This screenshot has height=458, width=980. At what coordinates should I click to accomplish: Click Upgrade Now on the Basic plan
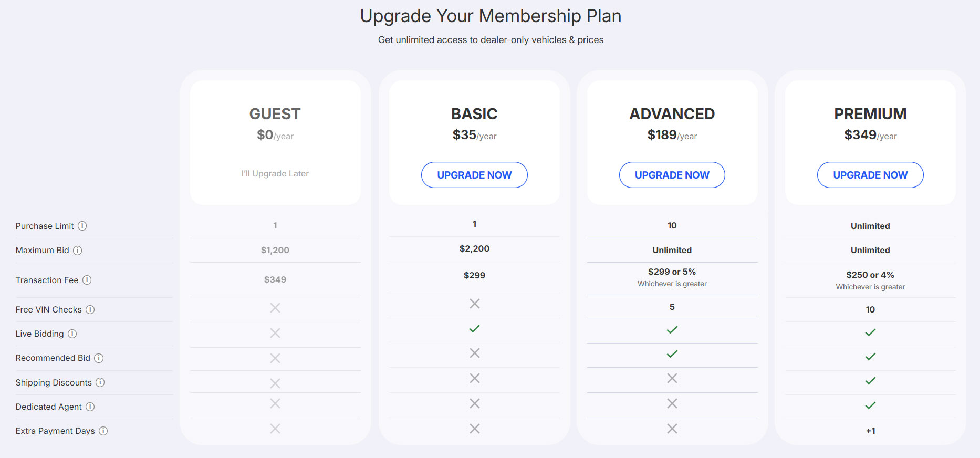pos(474,175)
